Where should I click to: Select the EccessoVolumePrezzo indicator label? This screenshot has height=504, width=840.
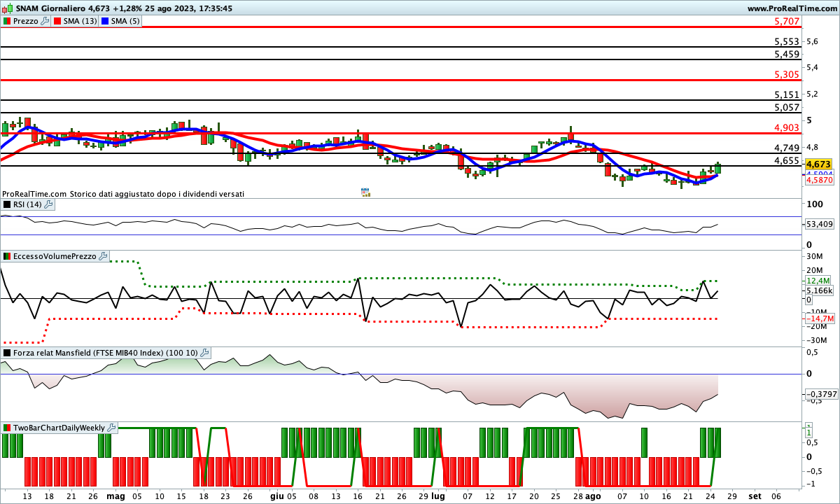coord(55,256)
